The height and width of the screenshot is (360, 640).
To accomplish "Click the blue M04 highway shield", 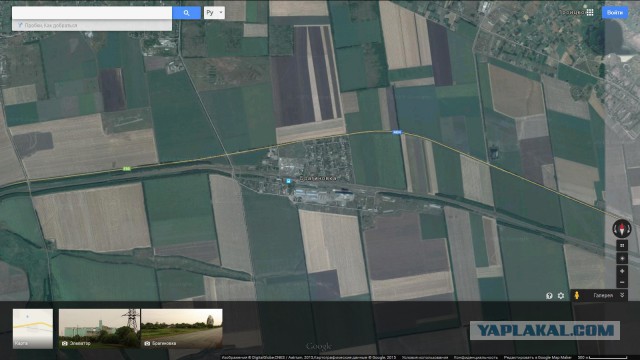I will coord(397,132).
